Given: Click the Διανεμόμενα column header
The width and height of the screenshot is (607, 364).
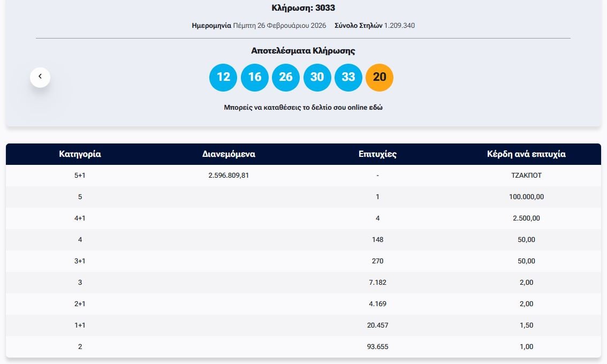Looking at the screenshot, I should click(x=229, y=154).
